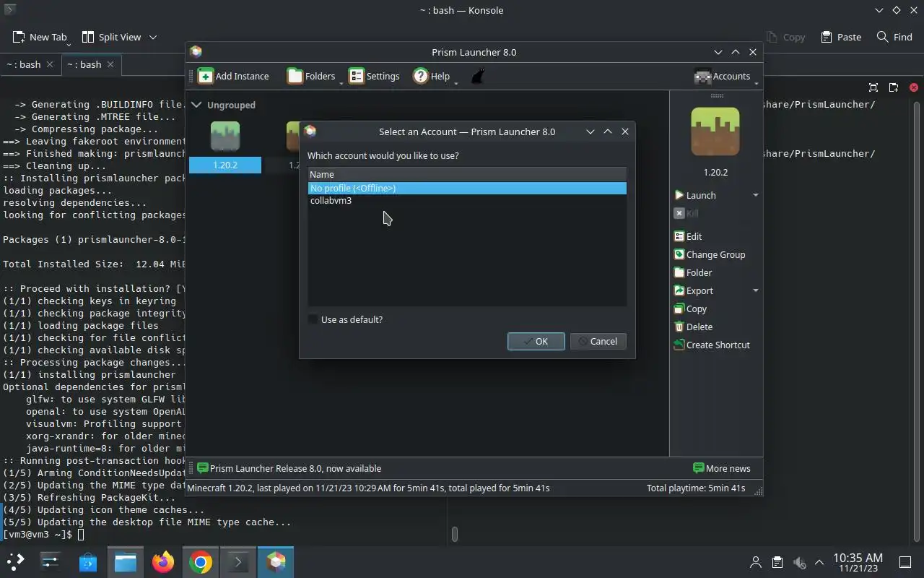Open the Help toolbar menu
This screenshot has height=578, width=924.
[x=432, y=76]
